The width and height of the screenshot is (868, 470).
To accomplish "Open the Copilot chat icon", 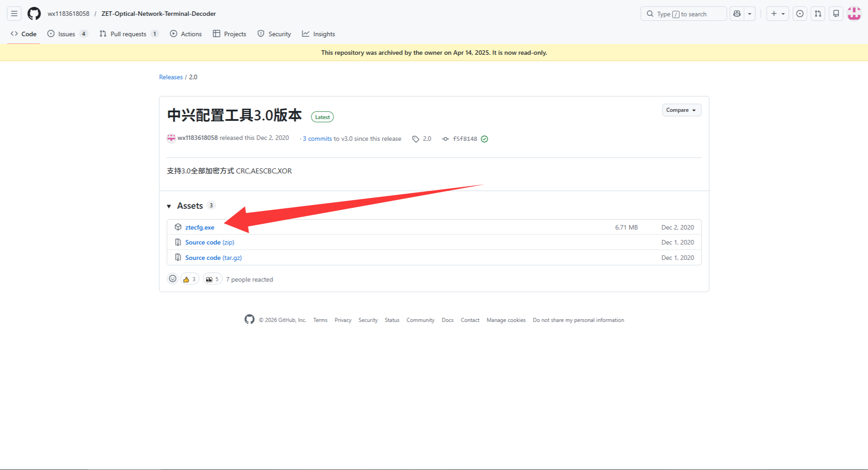I will tap(737, 14).
